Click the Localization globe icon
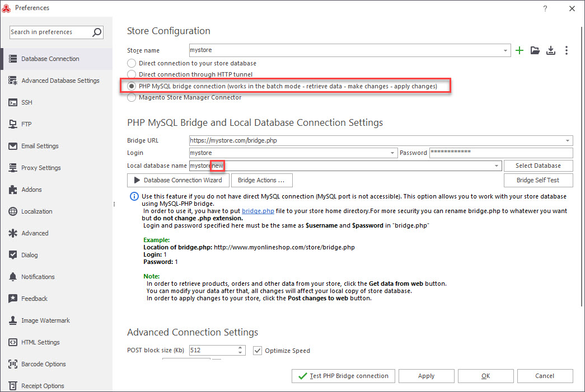The image size is (585, 392). 13,211
